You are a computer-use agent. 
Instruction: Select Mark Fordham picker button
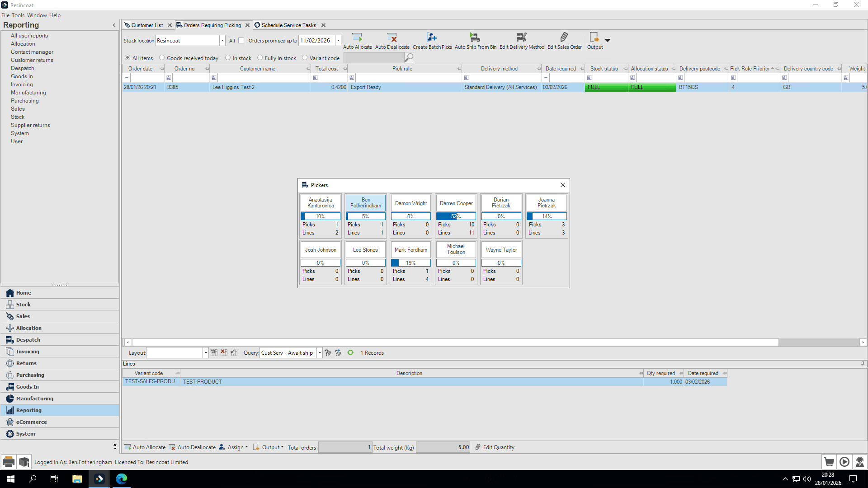pos(411,249)
